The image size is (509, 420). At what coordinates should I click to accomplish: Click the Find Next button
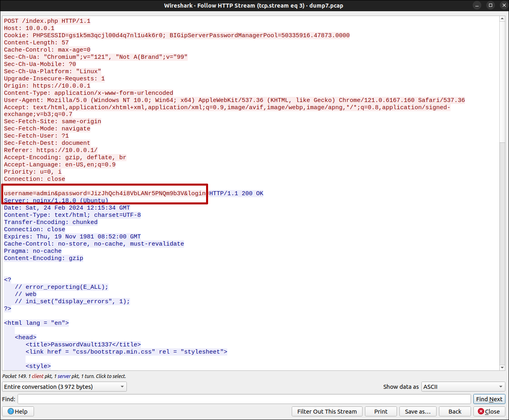tap(489, 399)
